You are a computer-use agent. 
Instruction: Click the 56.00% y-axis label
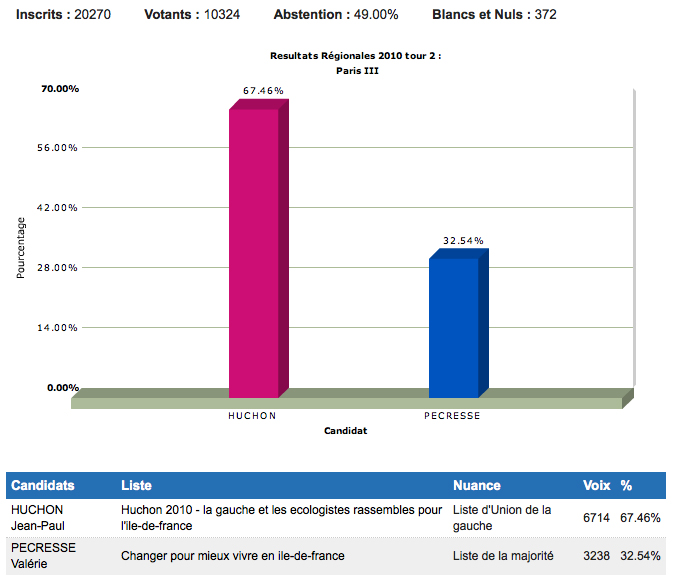click(57, 148)
